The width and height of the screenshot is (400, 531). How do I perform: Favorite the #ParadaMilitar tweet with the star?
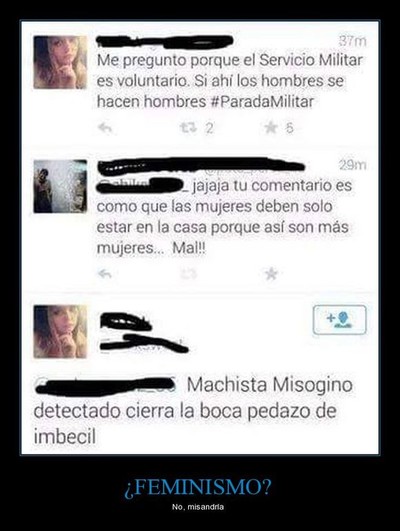pyautogui.click(x=271, y=128)
